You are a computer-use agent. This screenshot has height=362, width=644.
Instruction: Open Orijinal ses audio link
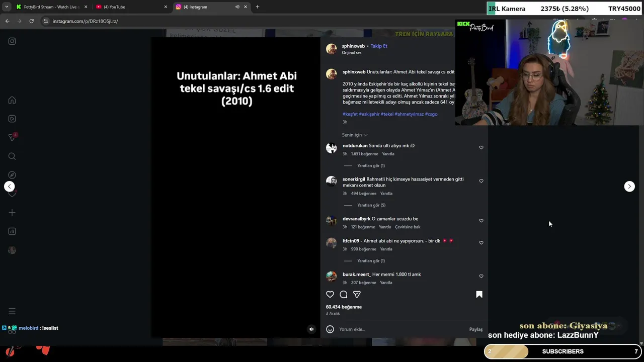(352, 53)
